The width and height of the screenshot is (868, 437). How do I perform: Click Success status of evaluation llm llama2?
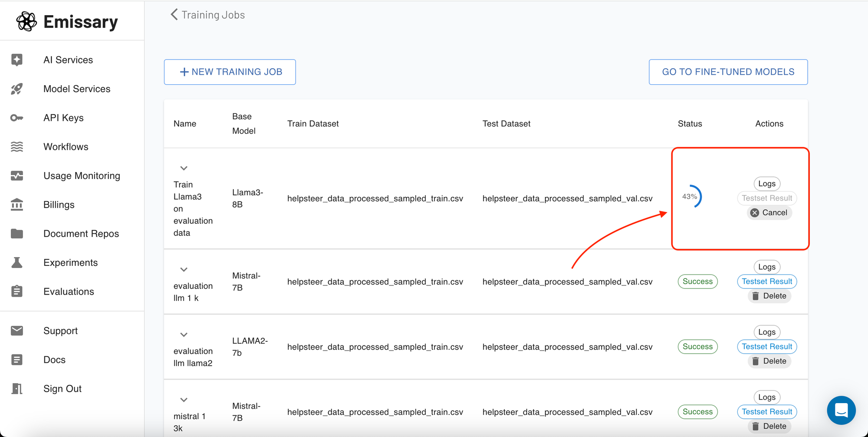point(697,347)
